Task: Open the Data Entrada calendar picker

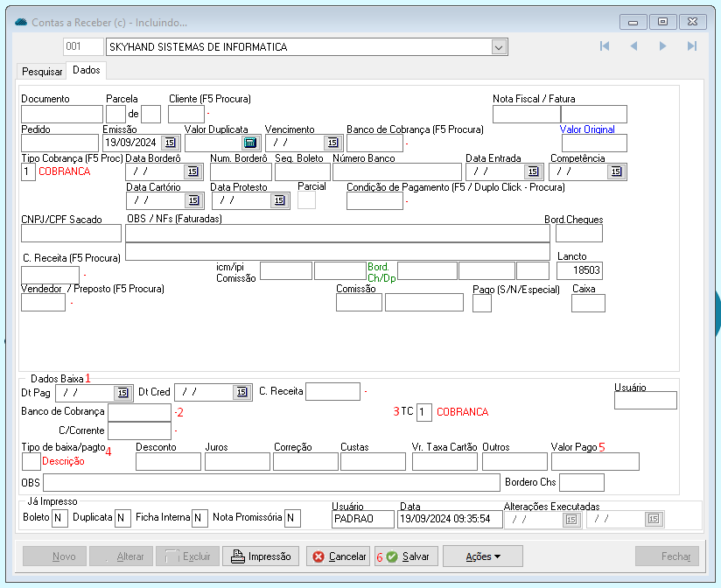Action: point(531,171)
